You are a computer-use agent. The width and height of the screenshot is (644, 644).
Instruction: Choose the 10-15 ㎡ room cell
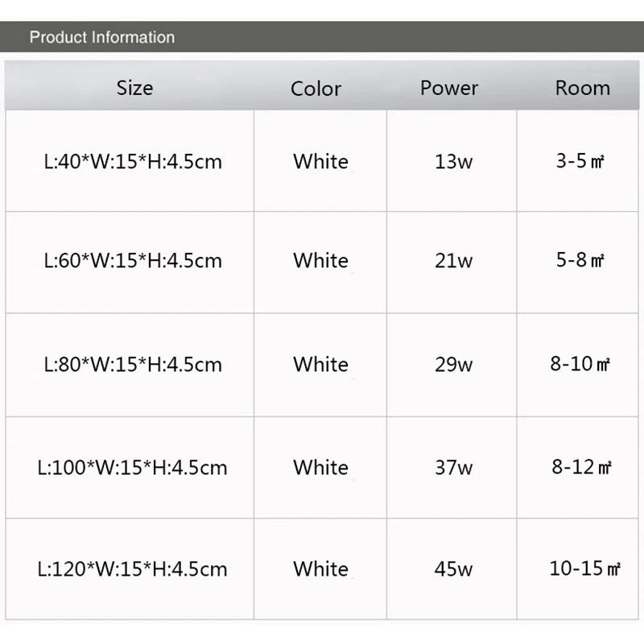point(584,568)
